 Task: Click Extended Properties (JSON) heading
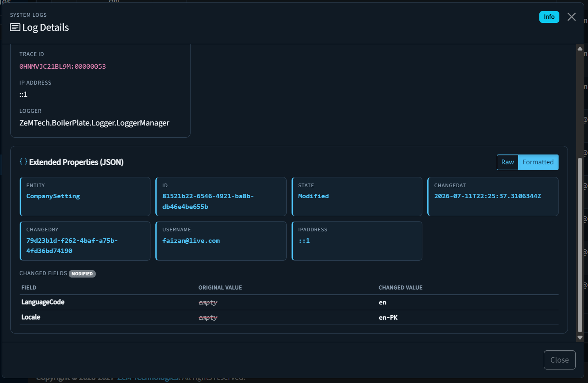76,162
